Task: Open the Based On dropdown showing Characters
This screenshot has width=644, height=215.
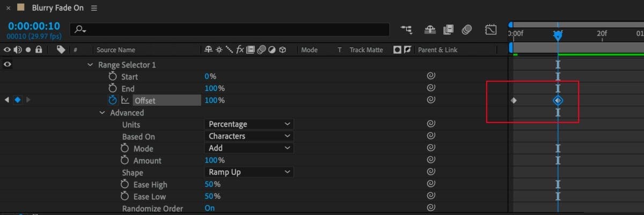Action: pos(249,136)
